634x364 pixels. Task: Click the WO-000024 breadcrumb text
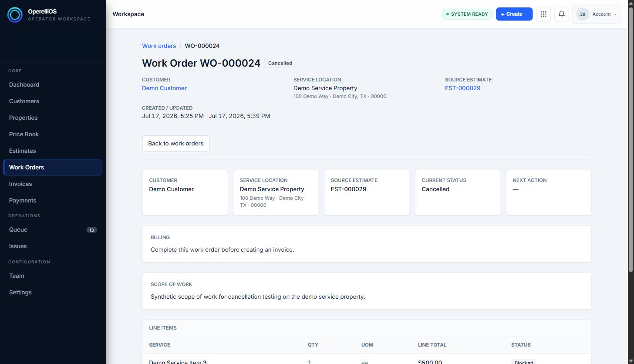point(202,46)
